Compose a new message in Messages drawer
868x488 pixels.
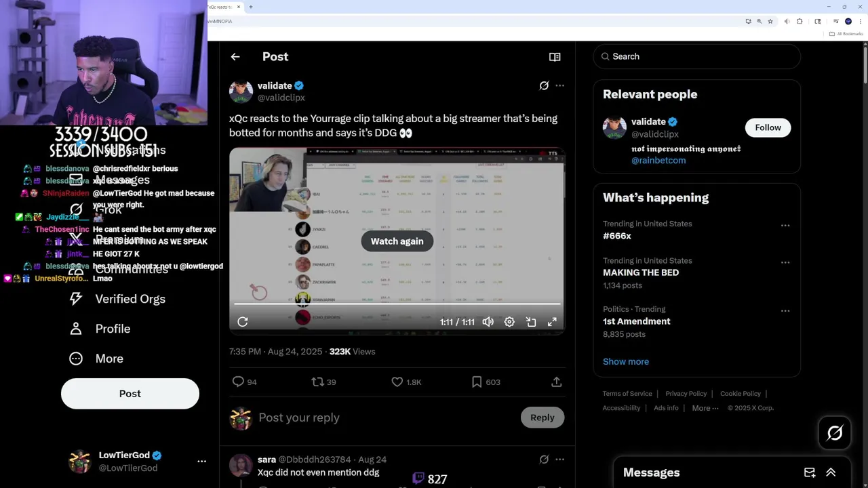click(x=810, y=472)
